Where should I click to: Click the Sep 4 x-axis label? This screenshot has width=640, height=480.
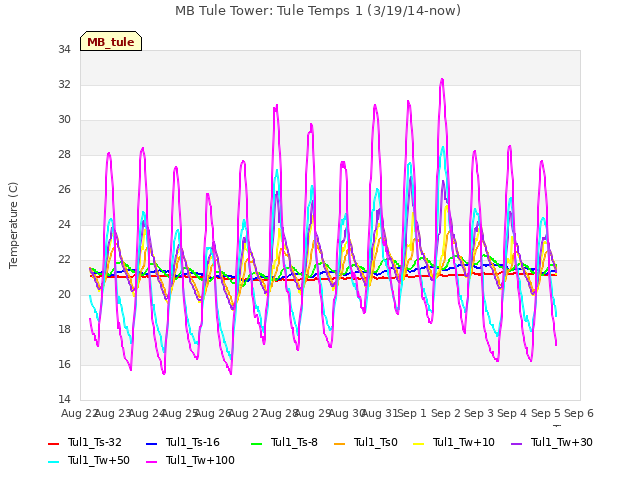click(x=512, y=413)
